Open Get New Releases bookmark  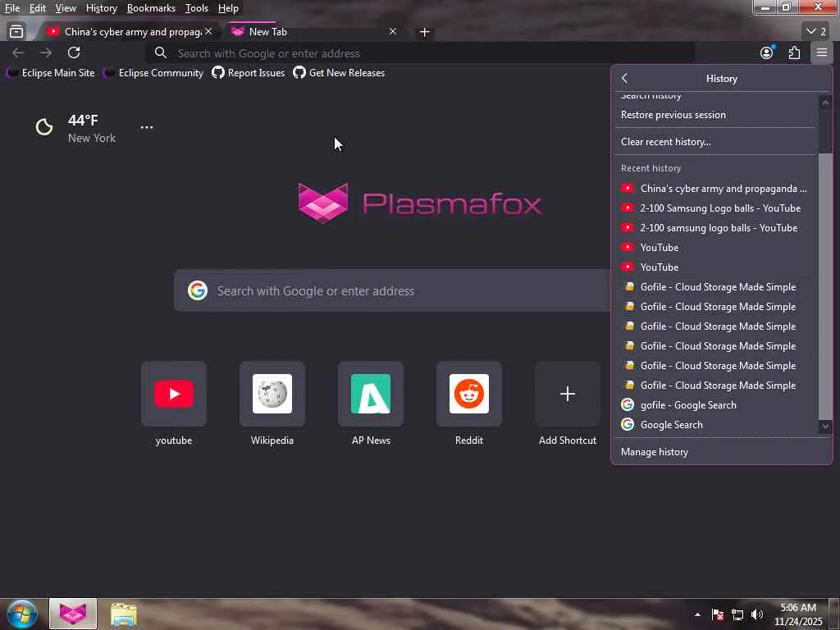(339, 73)
